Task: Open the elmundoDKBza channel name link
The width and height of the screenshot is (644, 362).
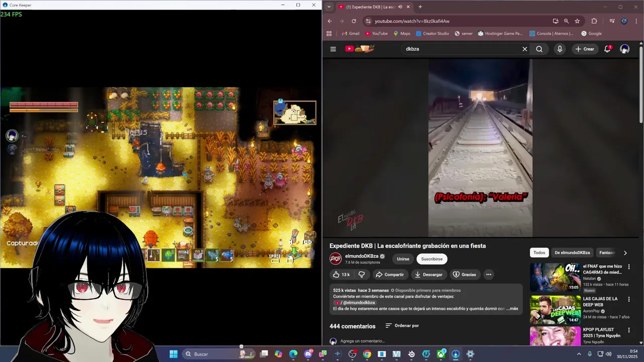Action: click(361, 256)
